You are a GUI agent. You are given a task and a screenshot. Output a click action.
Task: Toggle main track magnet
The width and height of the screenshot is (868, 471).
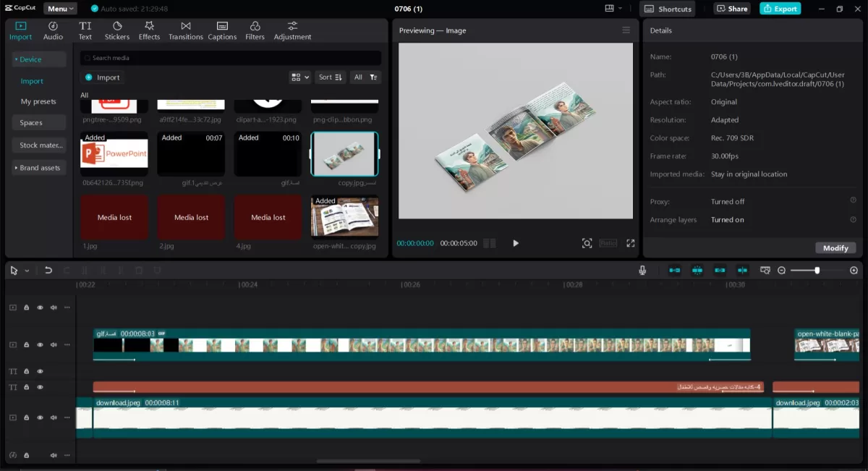pyautogui.click(x=674, y=270)
